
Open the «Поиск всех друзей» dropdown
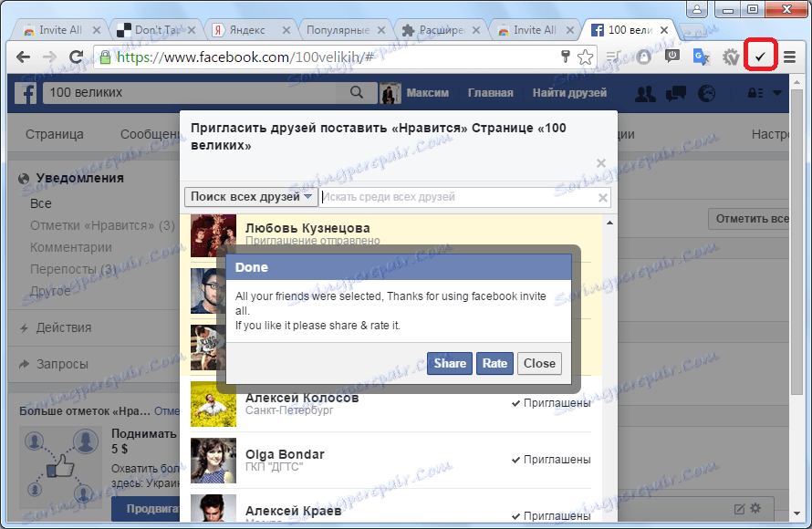click(250, 196)
